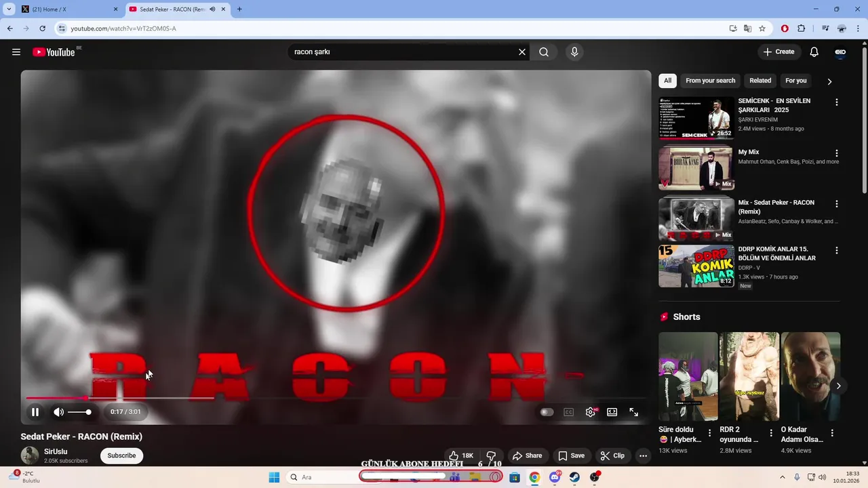This screenshot has width=868, height=488.
Task: Start voice search with microphone
Action: coord(574,52)
